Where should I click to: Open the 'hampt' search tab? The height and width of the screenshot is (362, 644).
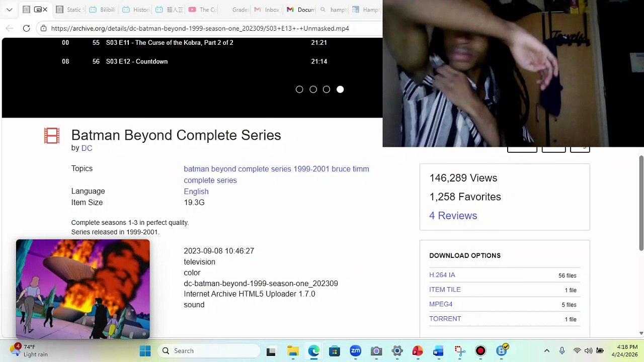click(x=333, y=10)
